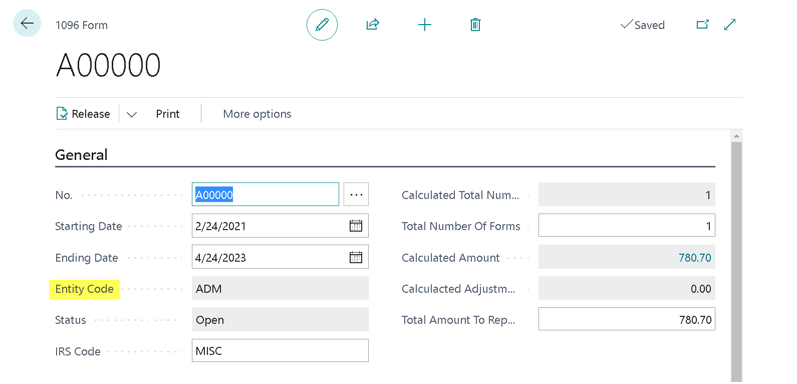Open Starting Date calendar picker
Image resolution: width=797 pixels, height=384 pixels.
356,226
